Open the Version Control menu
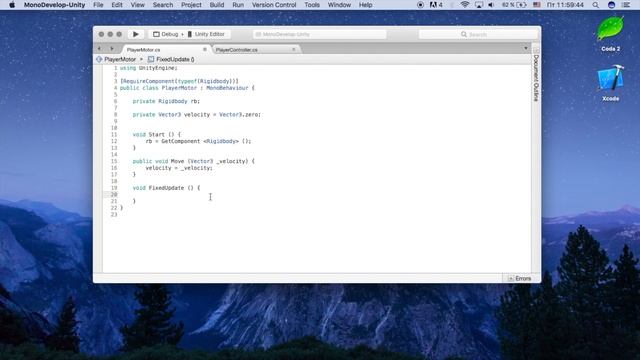Screen dimensions: 640x360 point(274,5)
